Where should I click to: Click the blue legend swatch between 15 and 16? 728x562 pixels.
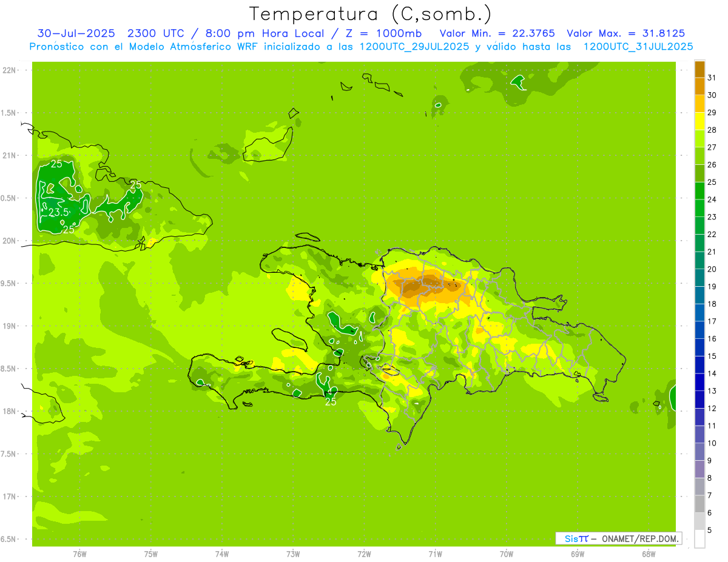tap(699, 347)
